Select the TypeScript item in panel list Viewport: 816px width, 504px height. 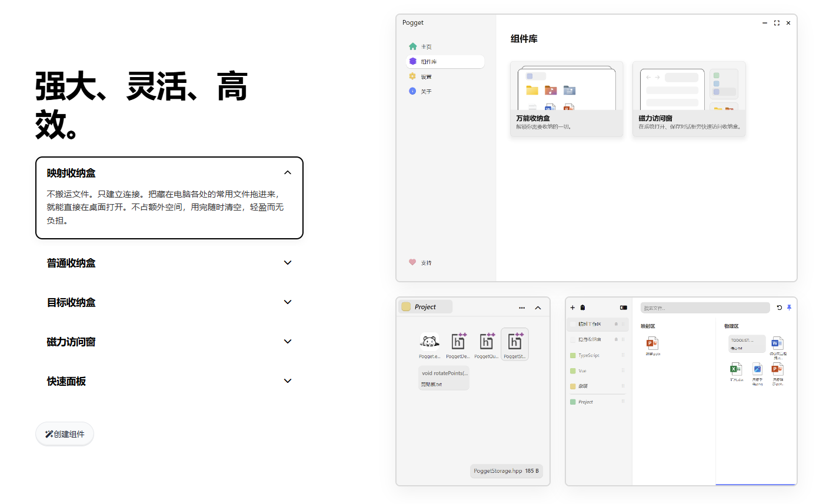pos(588,356)
